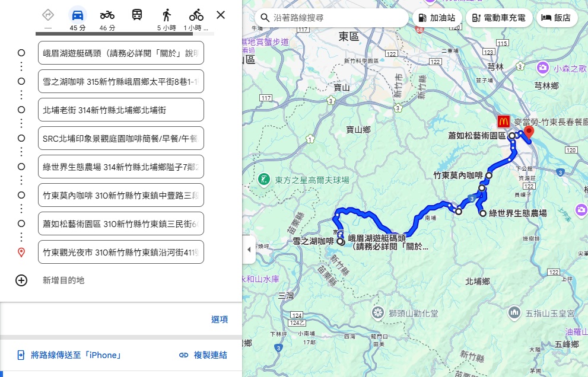Open route 選項 options
Viewport: 588px width, 377px height.
[220, 320]
